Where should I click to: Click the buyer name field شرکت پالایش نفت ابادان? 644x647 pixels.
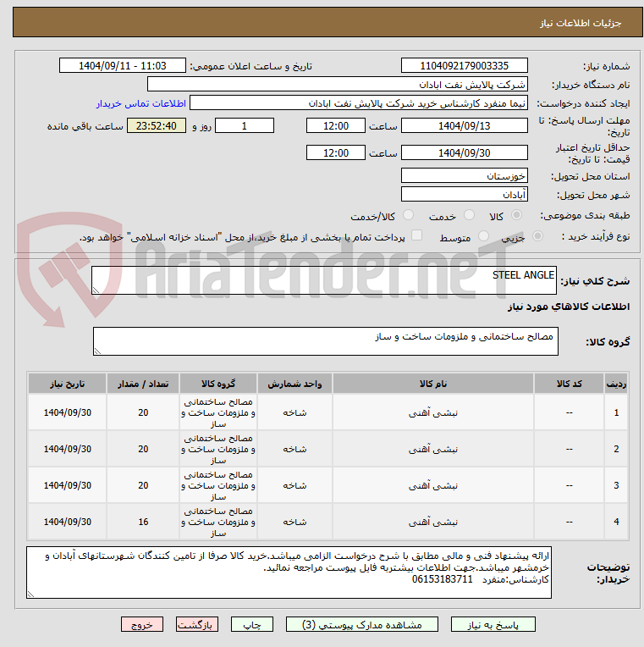(338, 85)
